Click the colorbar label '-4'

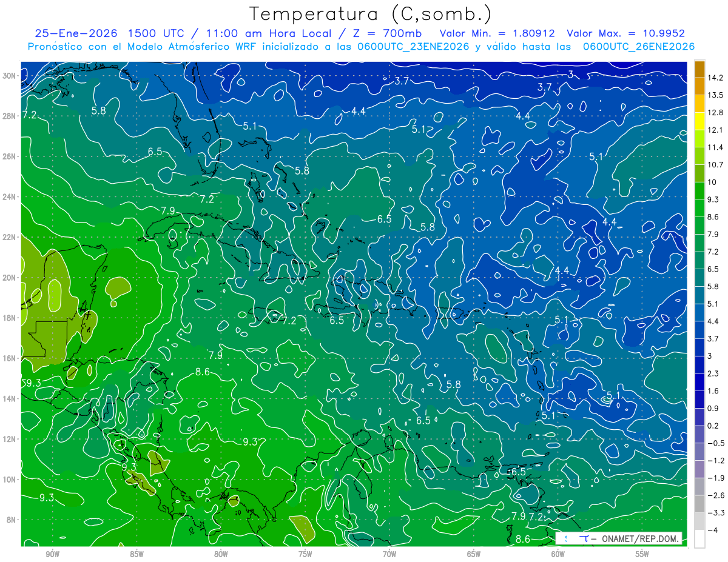712,530
